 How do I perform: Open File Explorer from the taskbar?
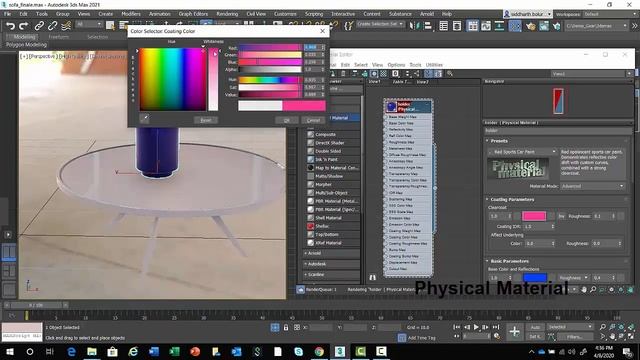coord(92,351)
